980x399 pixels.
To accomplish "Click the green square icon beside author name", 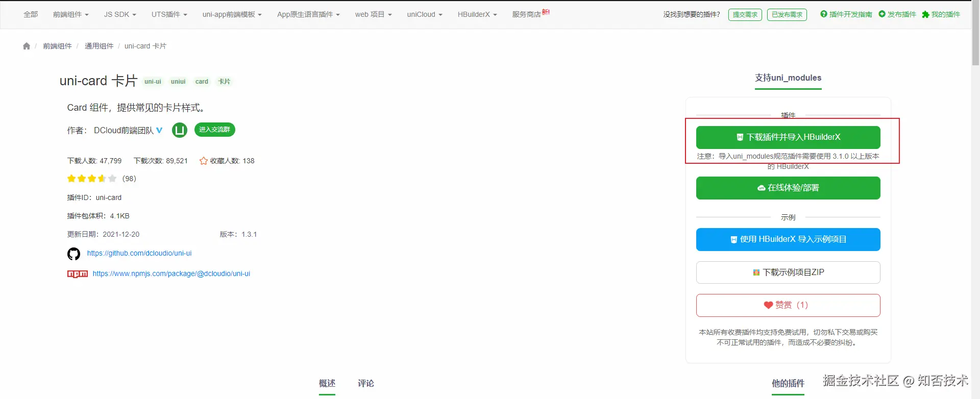I will [180, 130].
